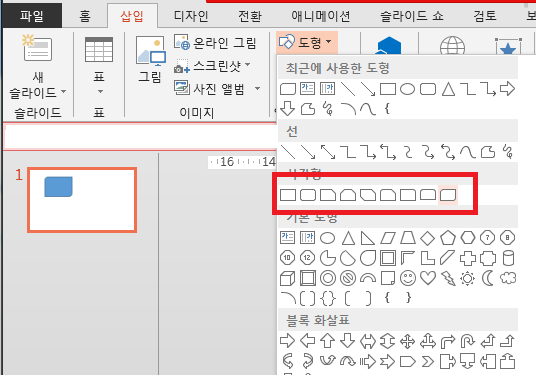Pick the isosceles triangle in 최근에 사용한 도형
Image resolution: width=536 pixels, height=379 pixels.
pyautogui.click(x=448, y=89)
